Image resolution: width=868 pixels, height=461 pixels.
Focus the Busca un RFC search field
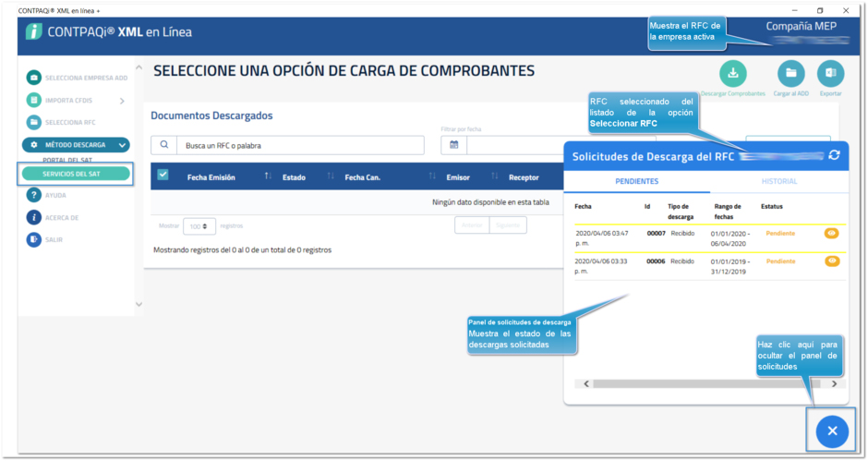300,145
